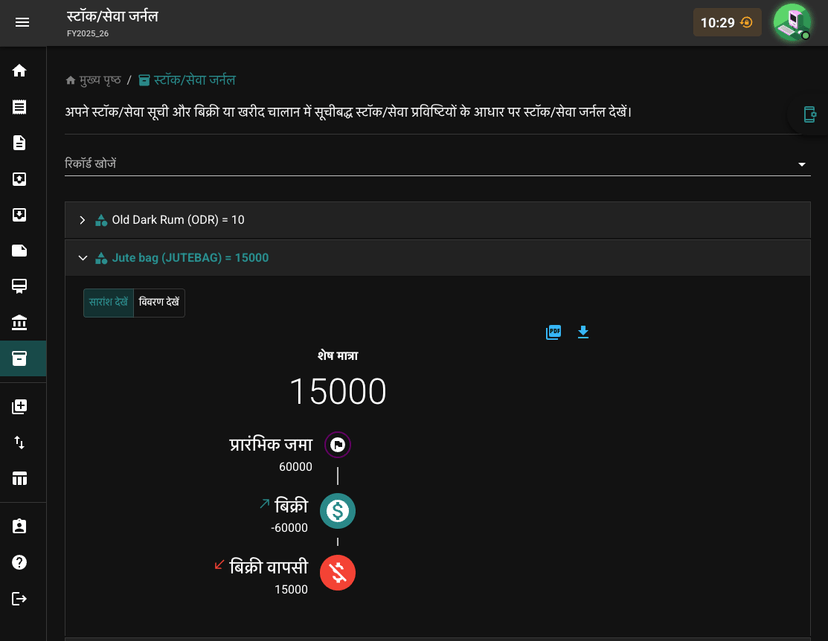Click the user avatar in top bar
This screenshot has width=828, height=641.
[792, 22]
